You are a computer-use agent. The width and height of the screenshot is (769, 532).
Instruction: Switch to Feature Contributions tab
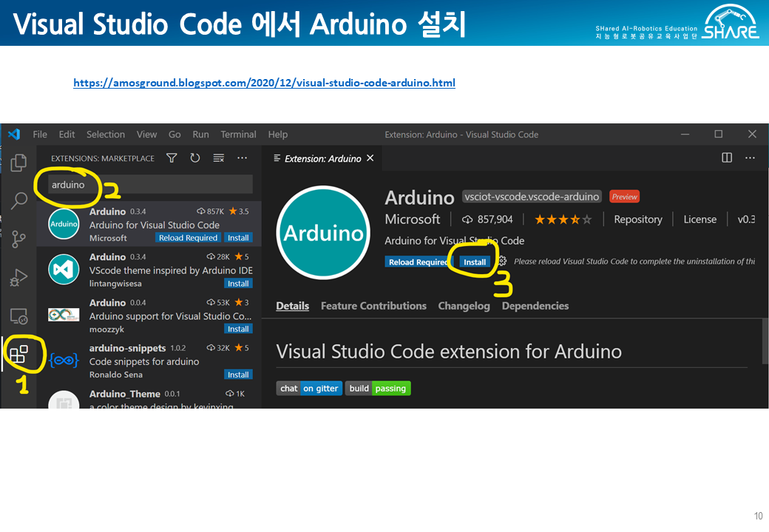click(x=373, y=306)
